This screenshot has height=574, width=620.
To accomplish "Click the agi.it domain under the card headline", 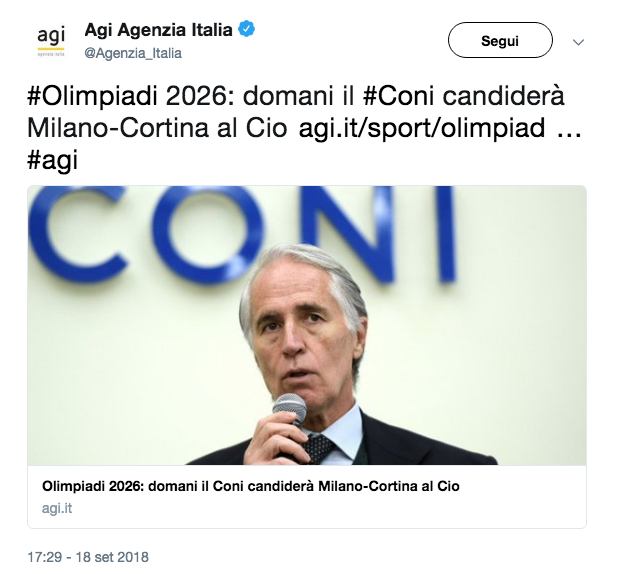I will click(x=57, y=508).
